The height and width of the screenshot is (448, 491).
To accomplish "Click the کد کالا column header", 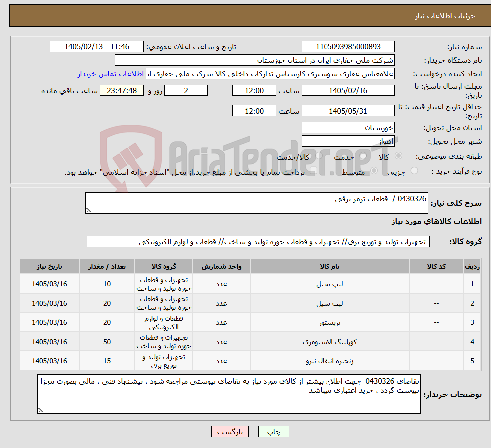I will coord(436,266).
